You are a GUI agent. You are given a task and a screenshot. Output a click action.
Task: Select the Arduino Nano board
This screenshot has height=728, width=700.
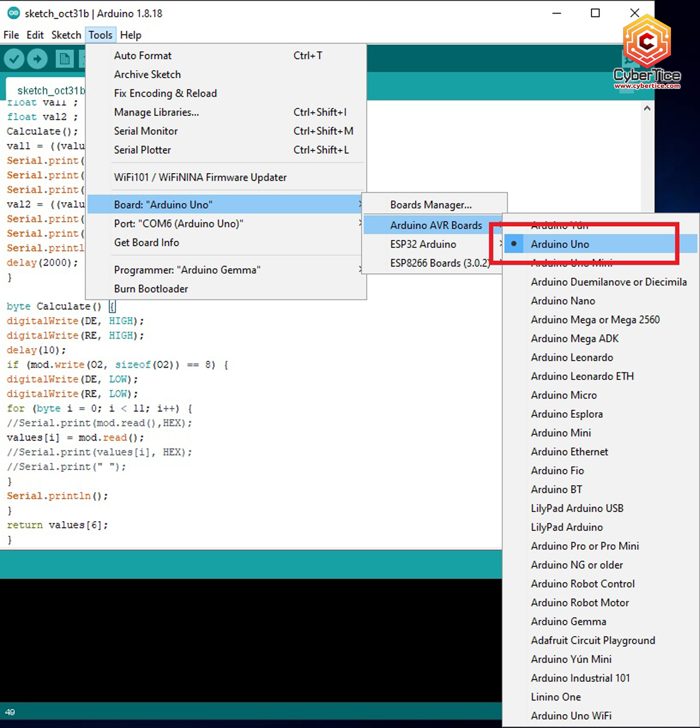tap(563, 301)
